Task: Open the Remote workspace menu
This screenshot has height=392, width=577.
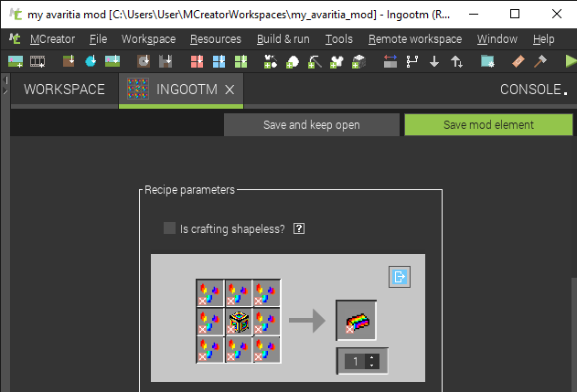Action: 414,39
